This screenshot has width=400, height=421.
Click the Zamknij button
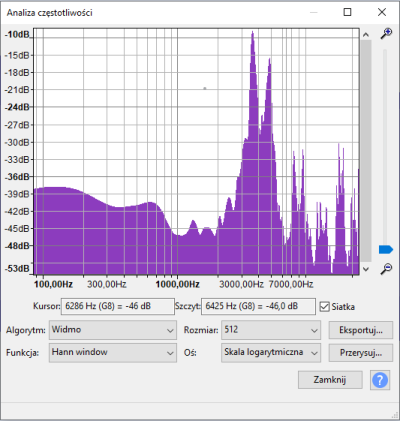tap(330, 380)
